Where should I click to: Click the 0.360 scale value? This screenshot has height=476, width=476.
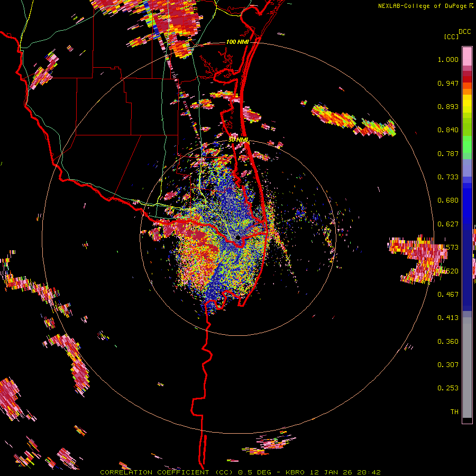click(448, 342)
